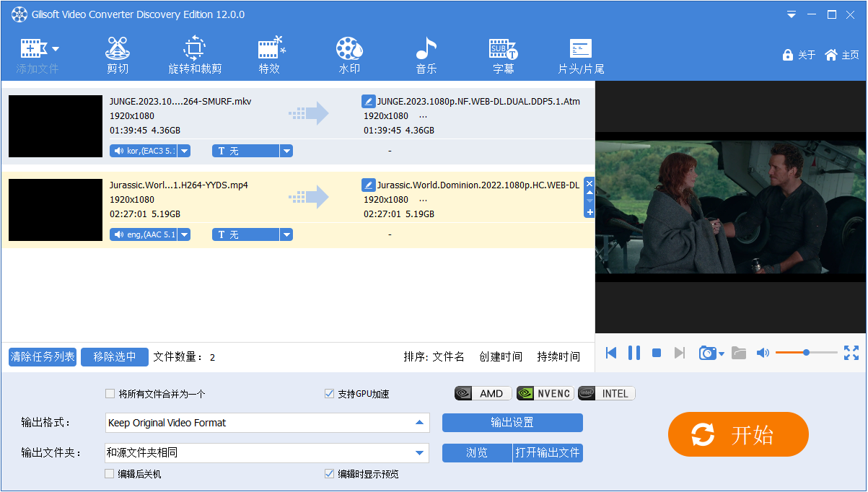The width and height of the screenshot is (868, 492).
Task: Select the file name Jurassic.Worl...1.H264-YYDS.mp4
Action: pyautogui.click(x=179, y=185)
